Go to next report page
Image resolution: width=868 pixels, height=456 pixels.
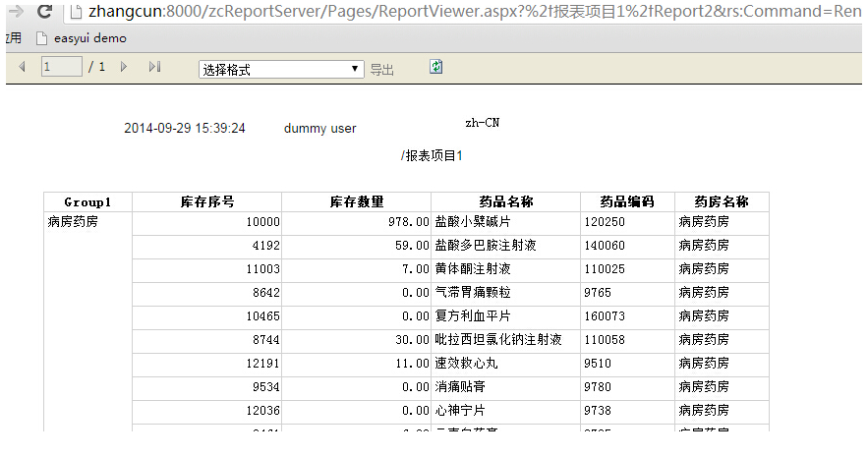pyautogui.click(x=124, y=67)
